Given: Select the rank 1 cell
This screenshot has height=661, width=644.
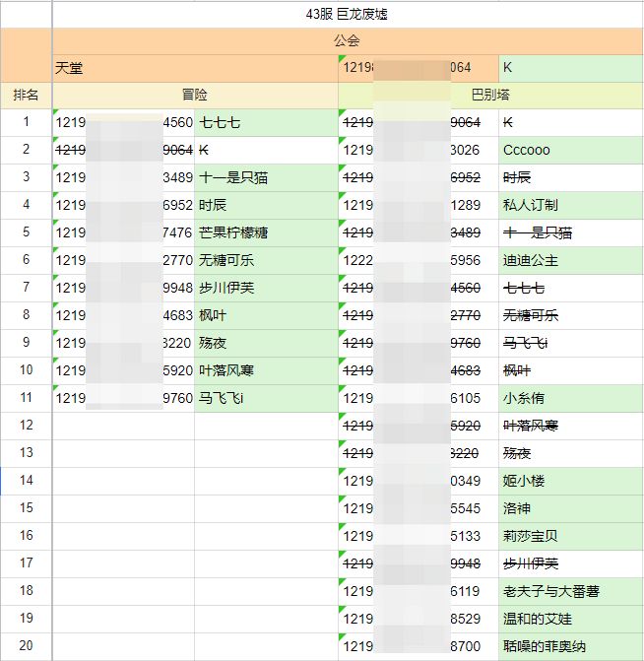Looking at the screenshot, I should [x=26, y=123].
